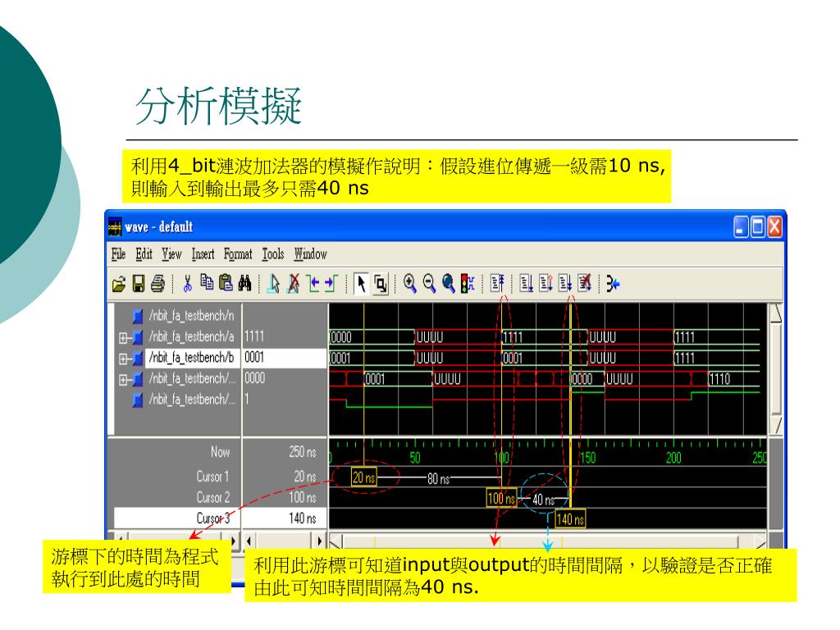Click the Find Next Transition icon
The height and width of the screenshot is (630, 840).
click(x=331, y=283)
